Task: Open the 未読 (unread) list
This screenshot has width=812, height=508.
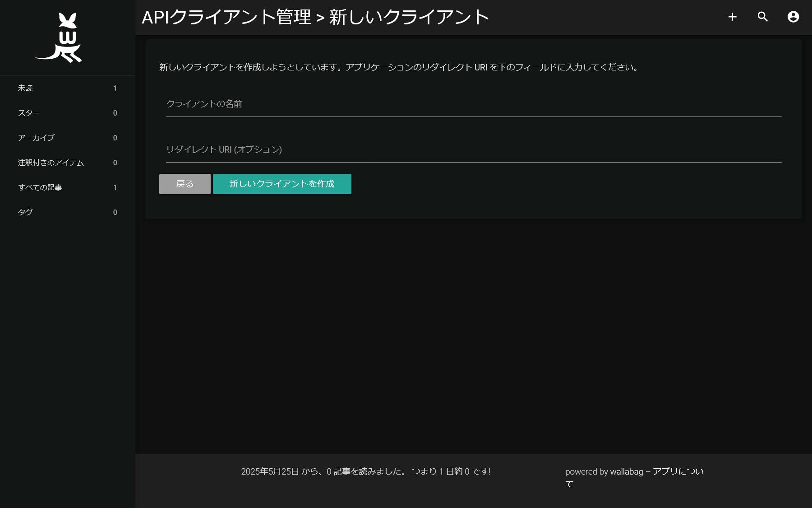Action: (x=25, y=88)
